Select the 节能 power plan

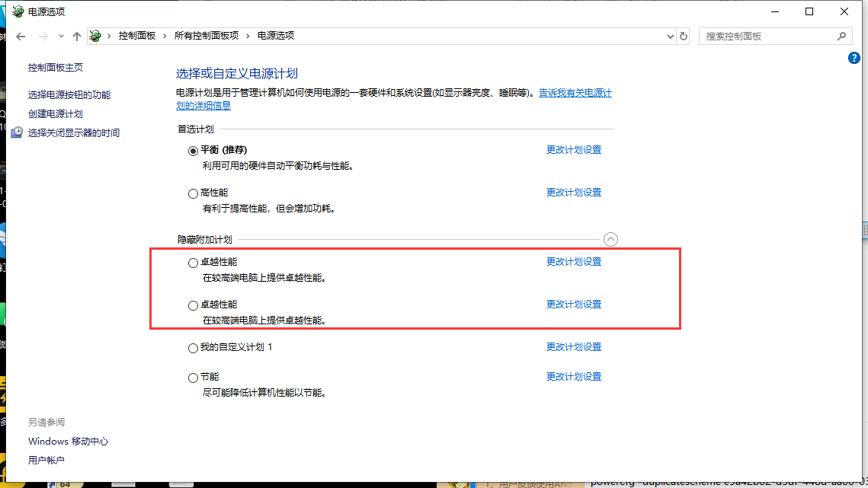[x=193, y=378]
